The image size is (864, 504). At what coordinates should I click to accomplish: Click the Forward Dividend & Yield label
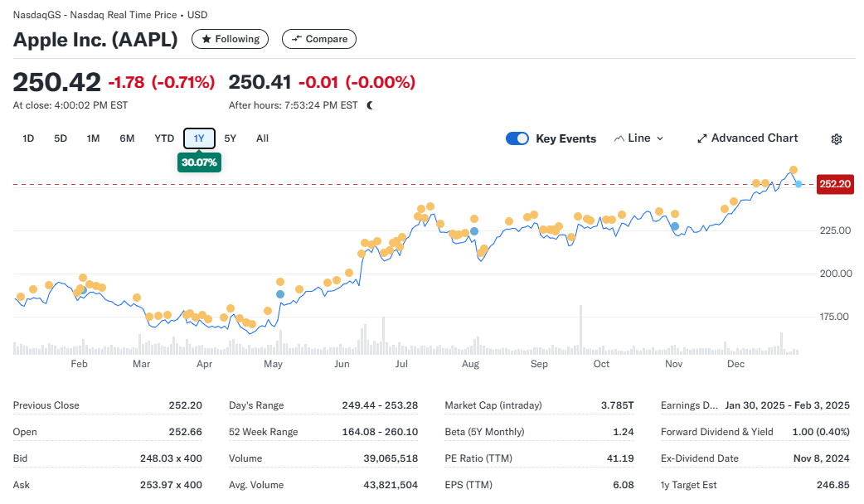(x=717, y=432)
